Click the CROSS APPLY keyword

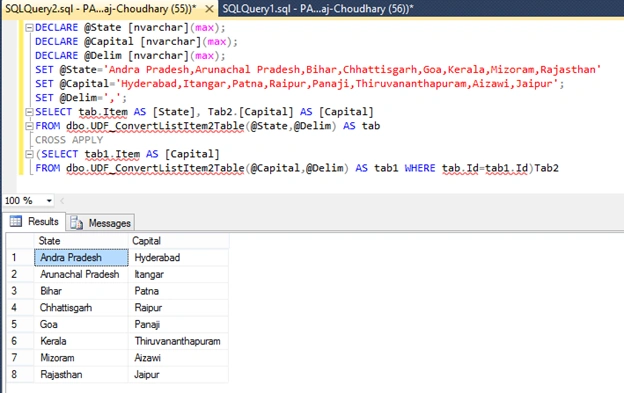[69, 140]
